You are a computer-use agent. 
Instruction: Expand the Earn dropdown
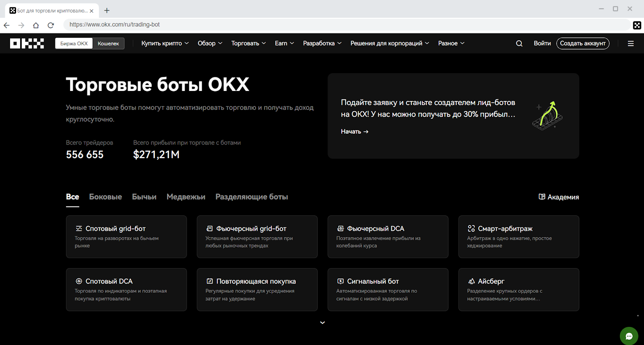tap(285, 43)
